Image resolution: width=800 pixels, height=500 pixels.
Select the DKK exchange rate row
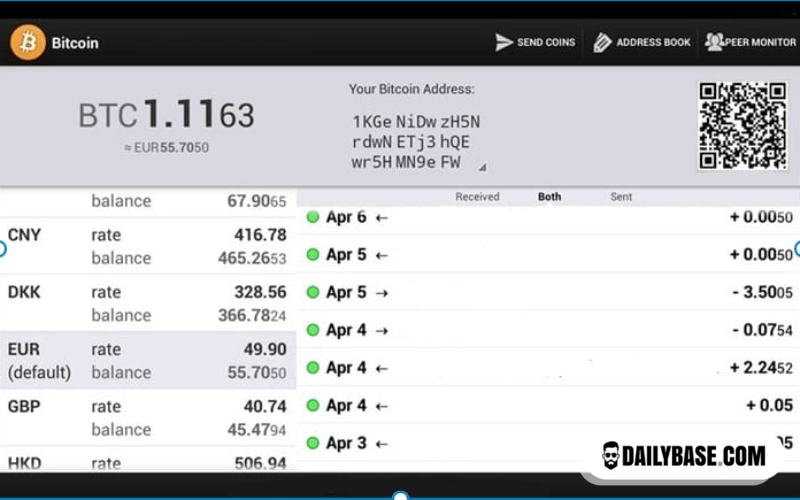click(x=148, y=304)
